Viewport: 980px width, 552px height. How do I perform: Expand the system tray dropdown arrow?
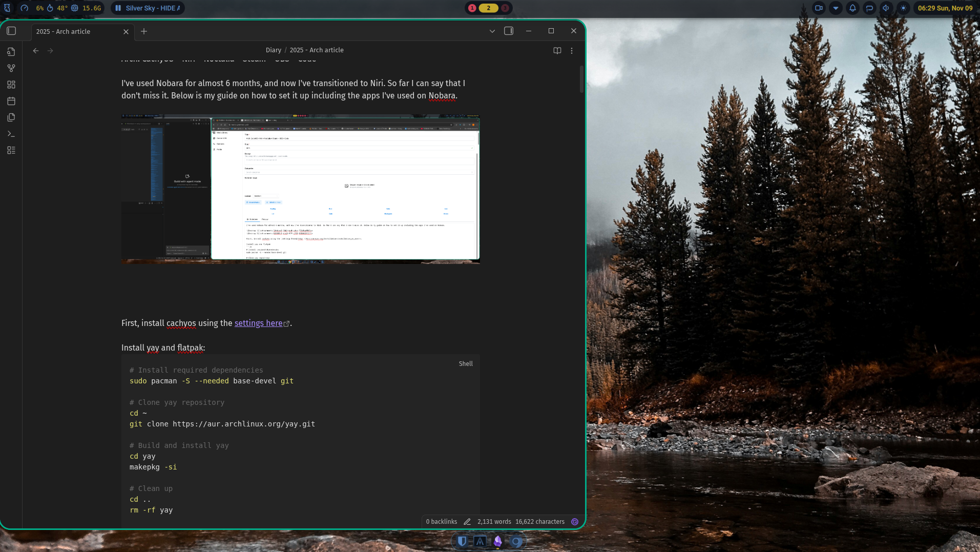point(836,8)
